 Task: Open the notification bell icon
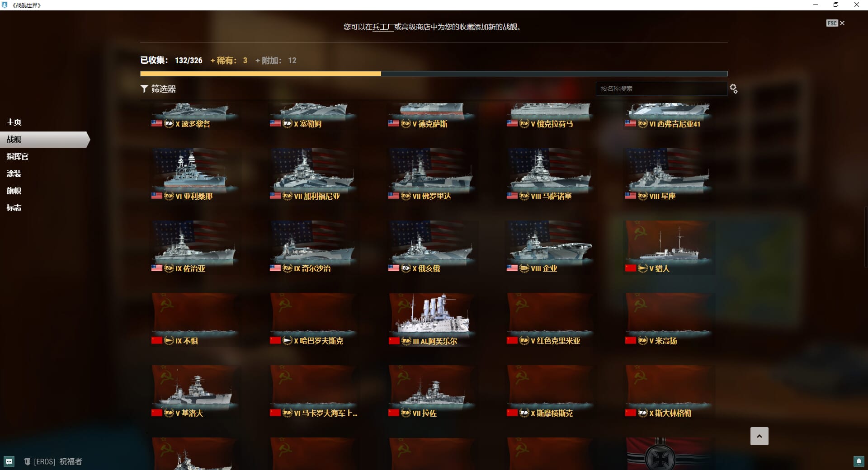point(859,461)
